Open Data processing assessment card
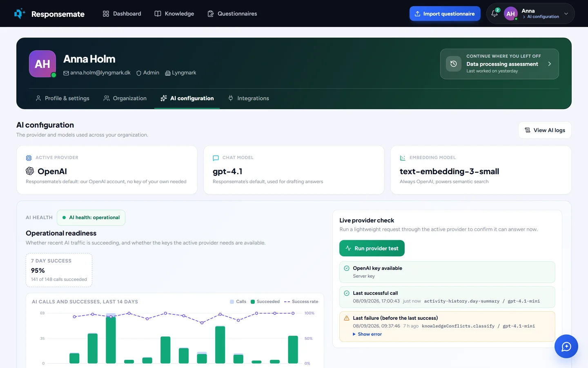Screen dimensions: 588x368 (499, 64)
